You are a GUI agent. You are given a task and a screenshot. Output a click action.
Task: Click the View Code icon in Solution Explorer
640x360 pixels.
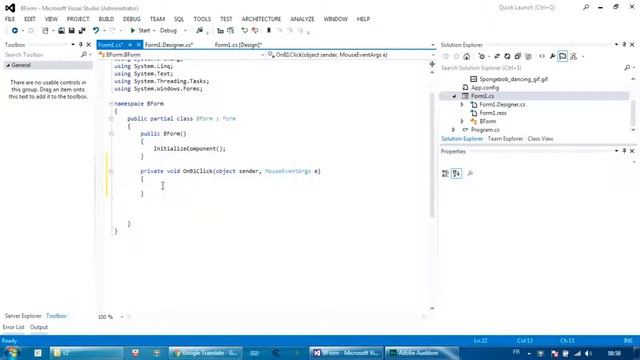tap(542, 56)
